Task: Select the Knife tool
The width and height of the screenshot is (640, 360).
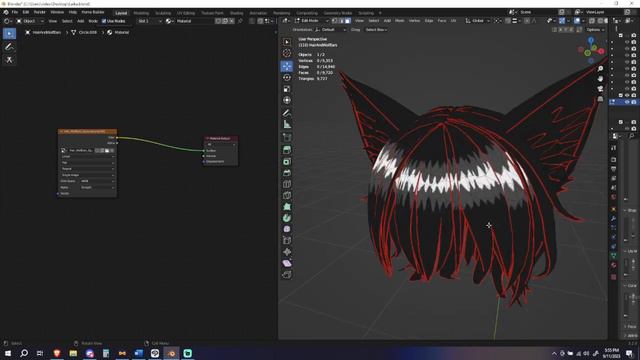Action: 287,196
